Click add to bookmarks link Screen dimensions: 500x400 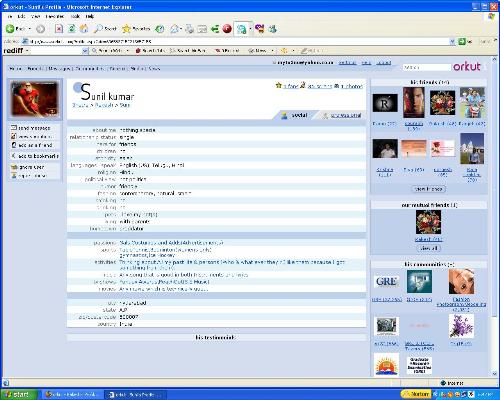click(x=38, y=156)
